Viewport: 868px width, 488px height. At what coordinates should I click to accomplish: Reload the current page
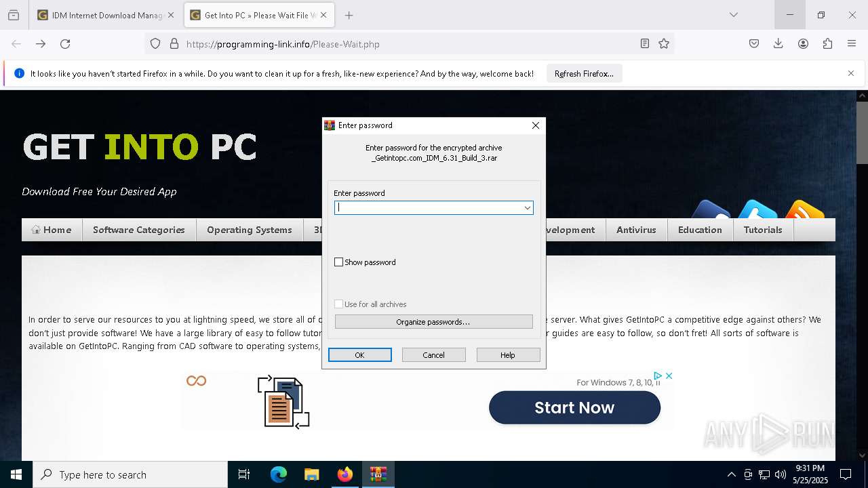[x=65, y=44]
